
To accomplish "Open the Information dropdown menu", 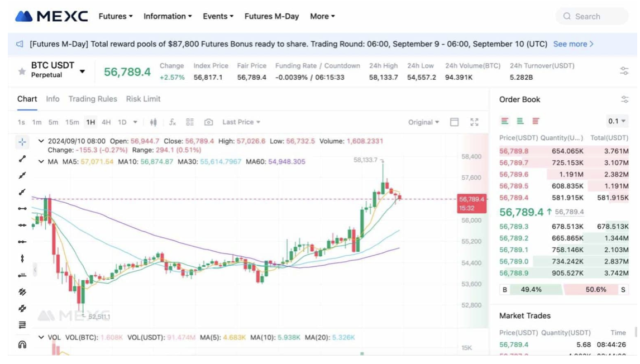I will coord(168,16).
